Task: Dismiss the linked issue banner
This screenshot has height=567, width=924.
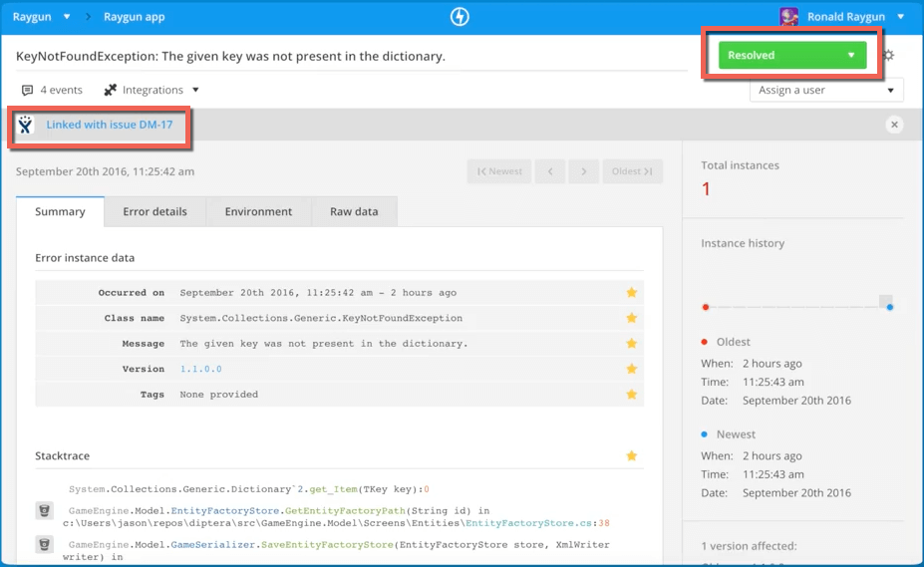Action: tap(894, 125)
